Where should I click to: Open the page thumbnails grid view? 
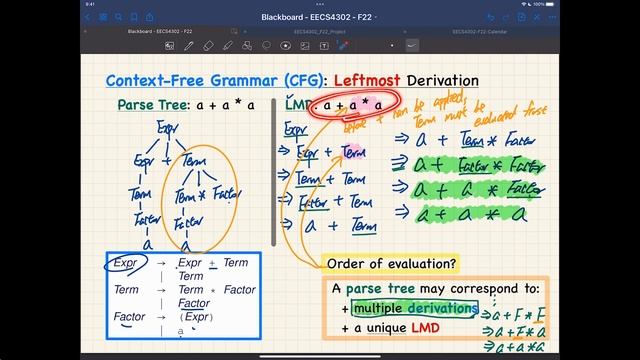click(103, 17)
